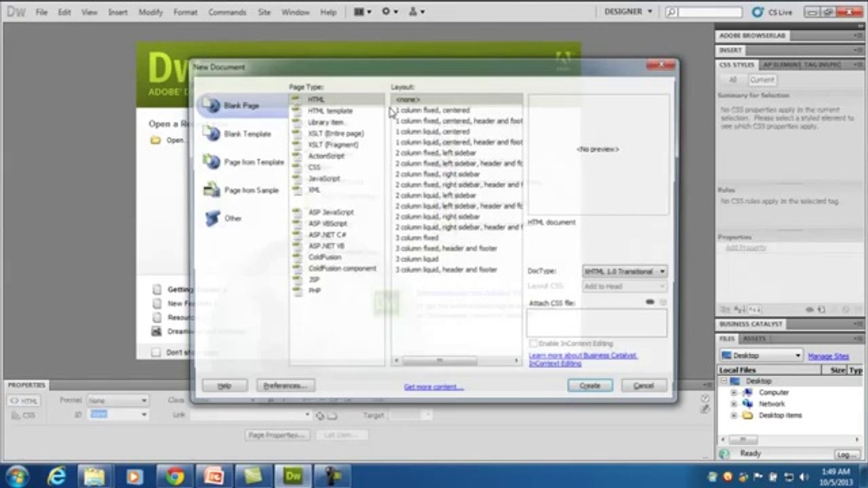Switch Properties panel to HTML mode
The height and width of the screenshot is (488, 868).
pyautogui.click(x=24, y=401)
